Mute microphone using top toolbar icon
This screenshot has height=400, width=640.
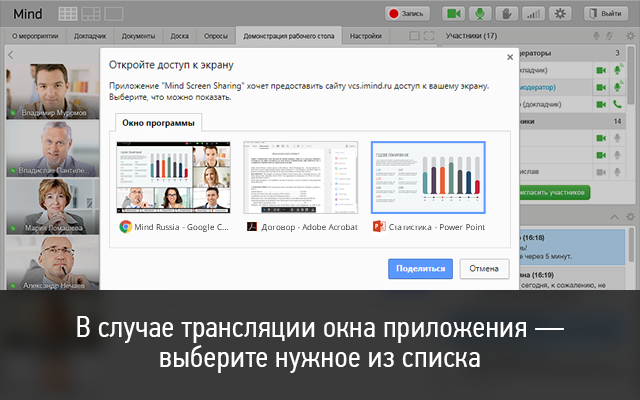click(x=480, y=13)
